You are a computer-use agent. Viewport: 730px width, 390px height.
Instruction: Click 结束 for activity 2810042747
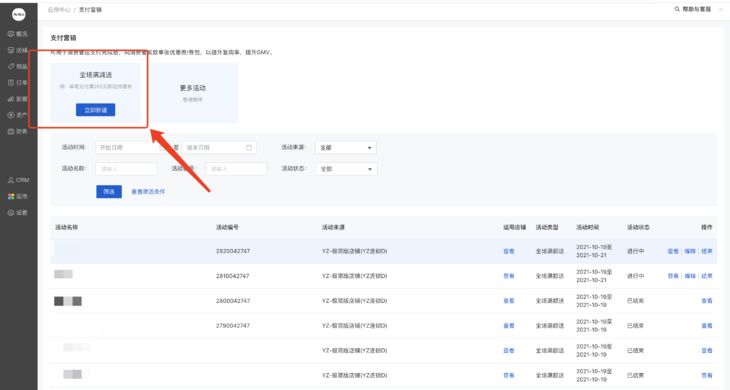tap(707, 276)
